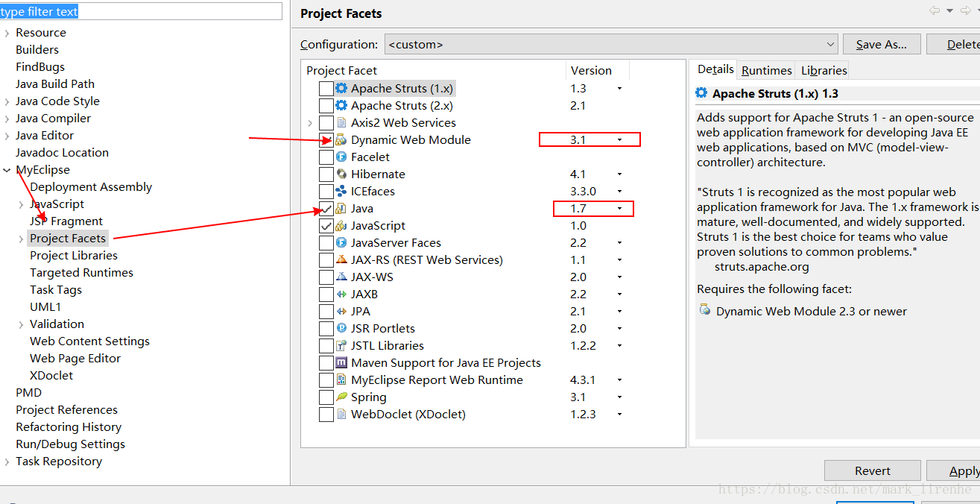
Task: Open Dynamic Web Module version dropdown
Action: 619,139
